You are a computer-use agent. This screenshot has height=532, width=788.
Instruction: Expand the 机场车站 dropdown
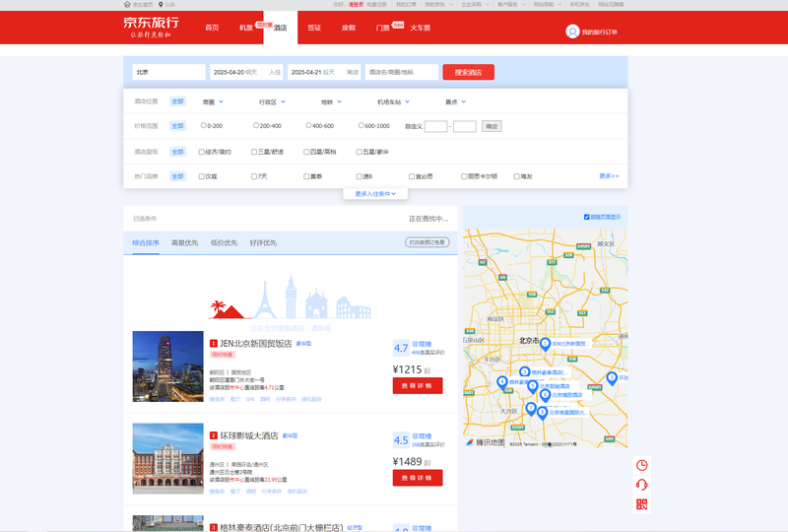pyautogui.click(x=393, y=101)
